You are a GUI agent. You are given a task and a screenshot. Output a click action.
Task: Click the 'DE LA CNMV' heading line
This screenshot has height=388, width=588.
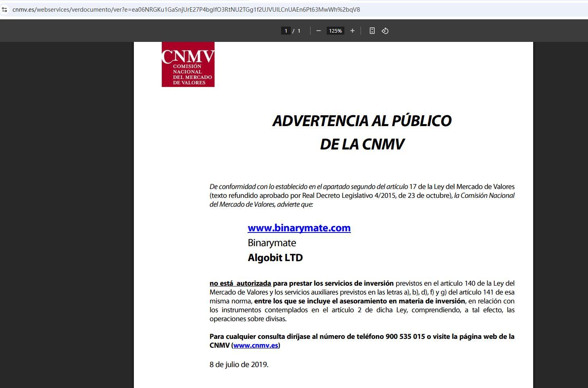[x=362, y=144]
